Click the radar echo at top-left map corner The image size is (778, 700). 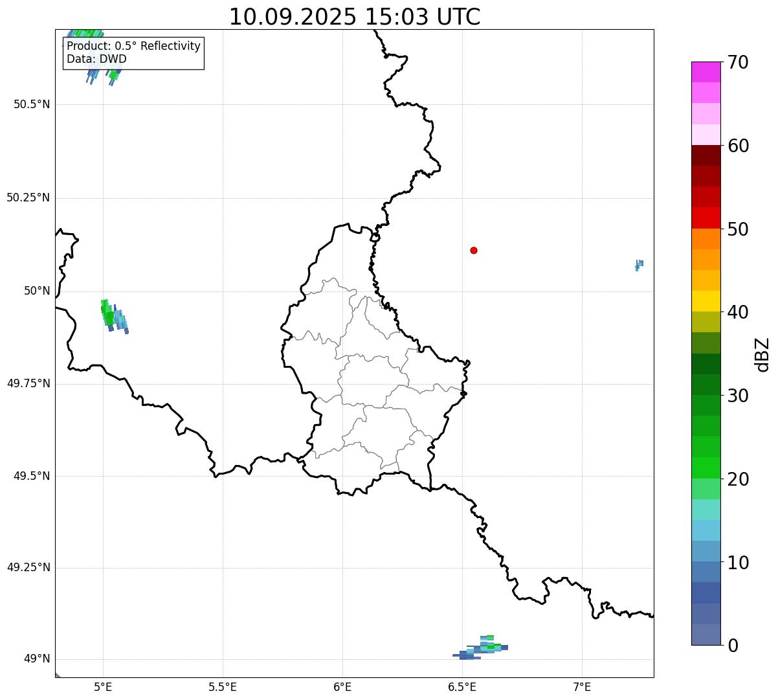point(91,57)
